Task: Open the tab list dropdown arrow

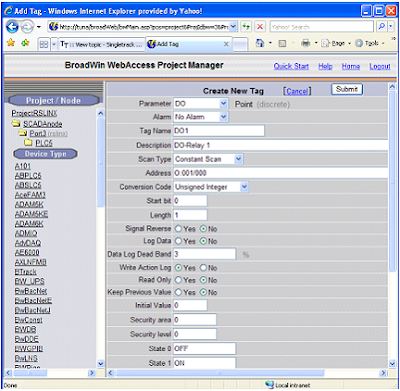Action: click(x=54, y=44)
